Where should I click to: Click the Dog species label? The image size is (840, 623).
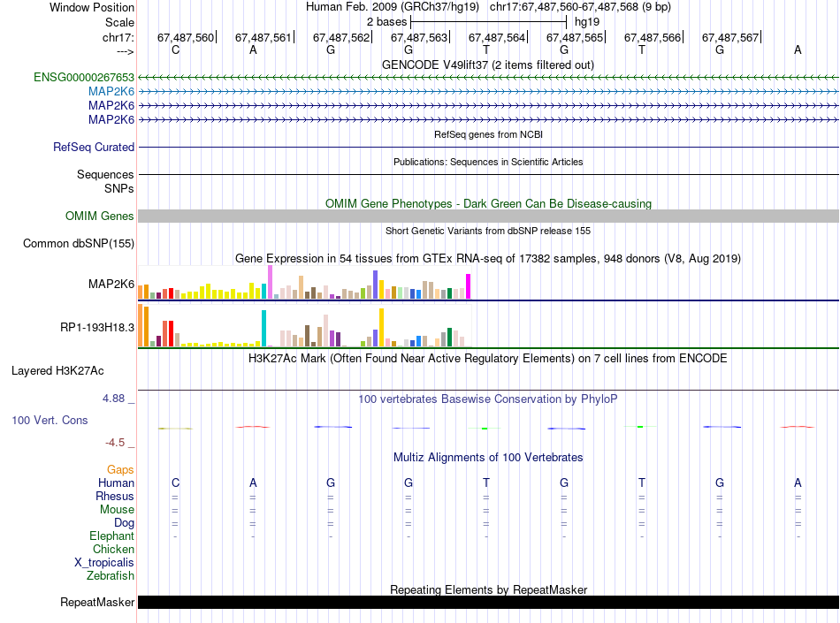click(125, 523)
